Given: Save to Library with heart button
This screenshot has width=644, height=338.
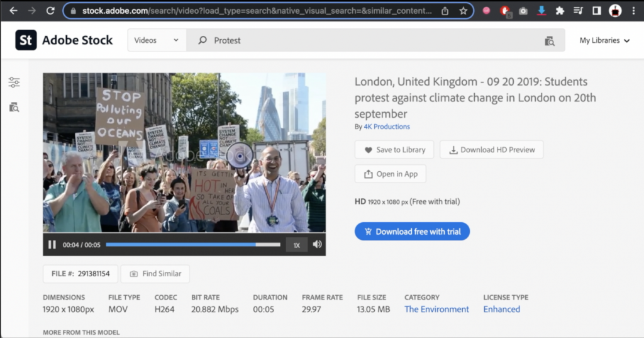Looking at the screenshot, I should pos(394,150).
